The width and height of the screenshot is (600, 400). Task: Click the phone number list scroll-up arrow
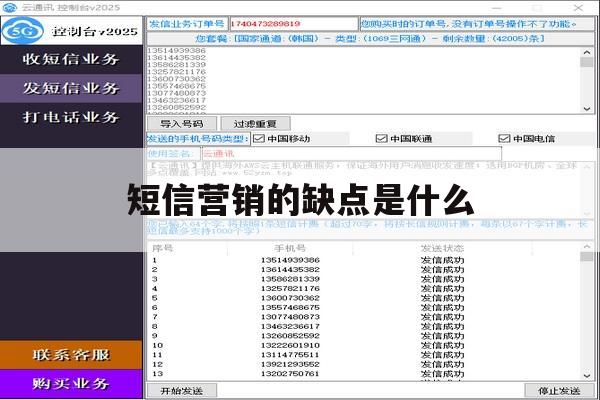(587, 52)
